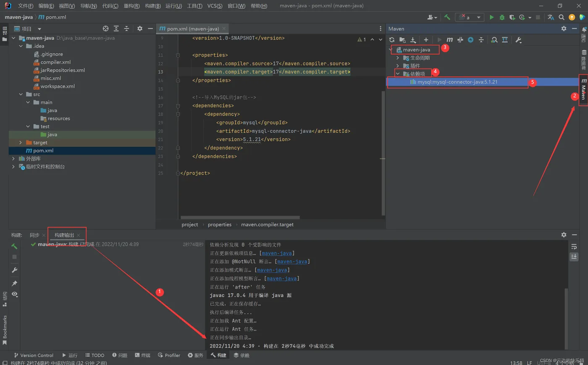Expand 插件 Plugins node in Maven
This screenshot has height=365, width=588.
398,66
